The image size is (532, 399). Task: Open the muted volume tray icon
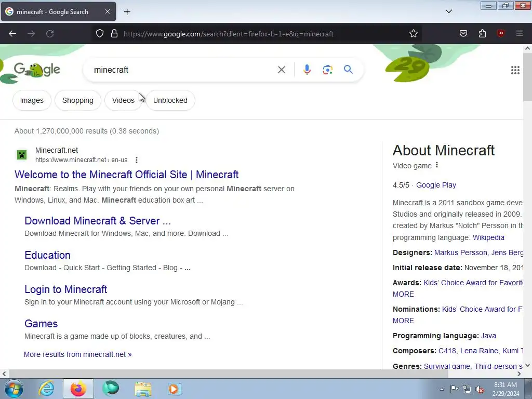coord(480,389)
